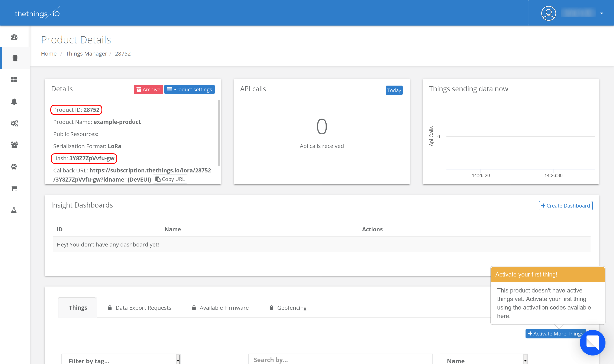
Task: Click the shopping cart sidebar icon
Action: point(14,188)
